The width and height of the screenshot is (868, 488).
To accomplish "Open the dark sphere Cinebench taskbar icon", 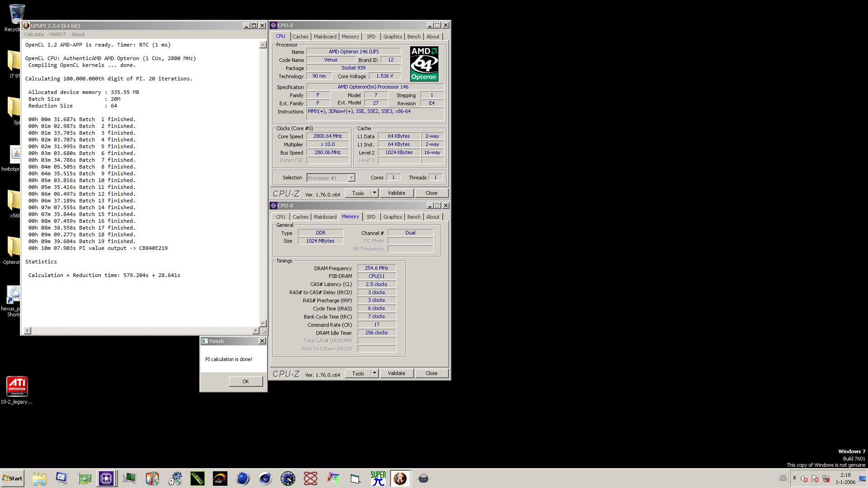I will tap(265, 479).
